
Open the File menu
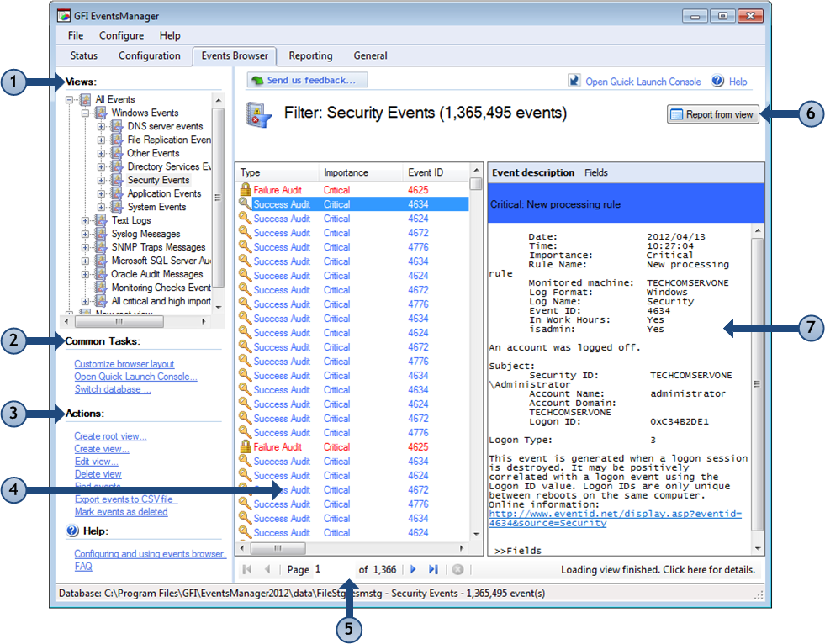coord(75,35)
